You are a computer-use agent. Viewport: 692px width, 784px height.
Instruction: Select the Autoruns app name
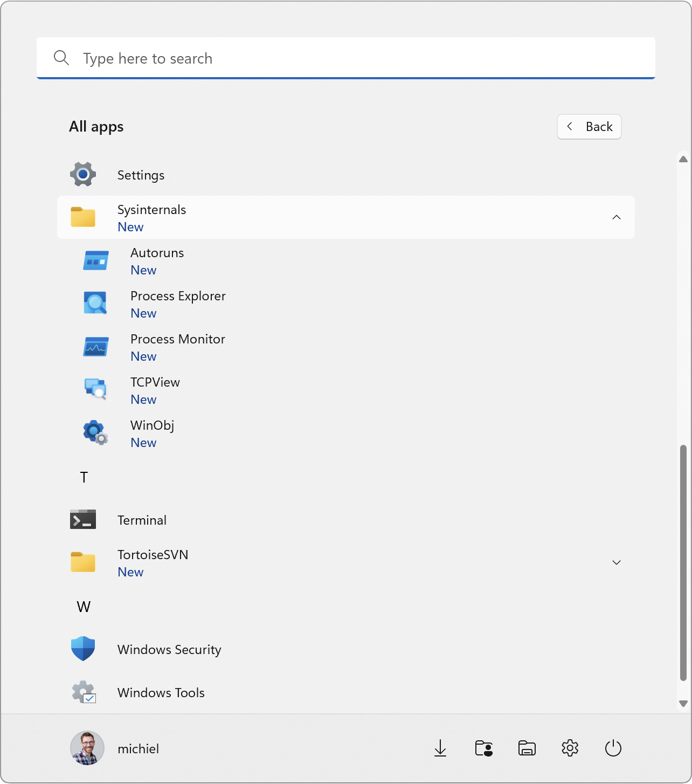(157, 253)
